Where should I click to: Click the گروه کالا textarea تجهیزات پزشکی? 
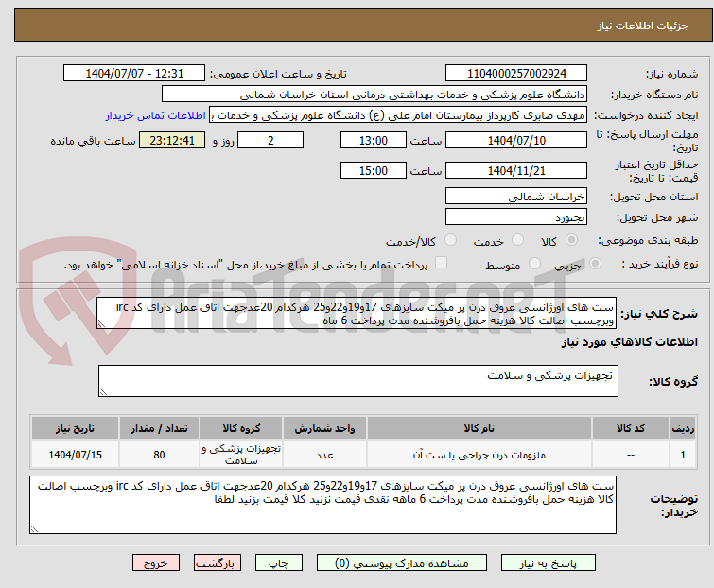(358, 381)
